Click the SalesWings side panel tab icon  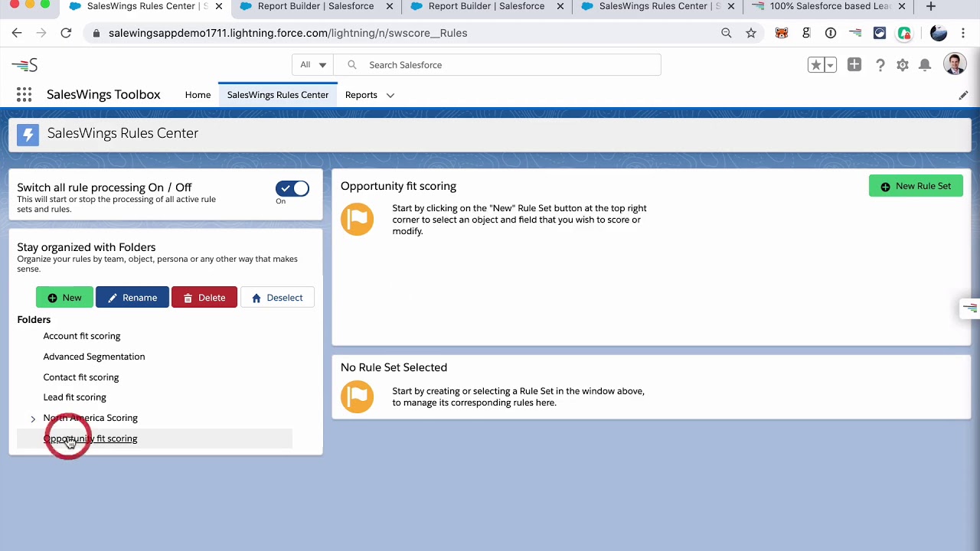970,308
